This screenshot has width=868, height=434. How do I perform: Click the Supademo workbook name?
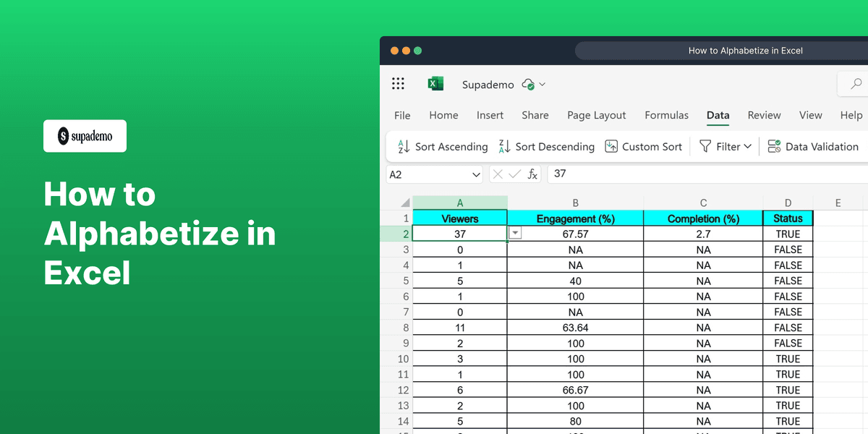pos(488,84)
